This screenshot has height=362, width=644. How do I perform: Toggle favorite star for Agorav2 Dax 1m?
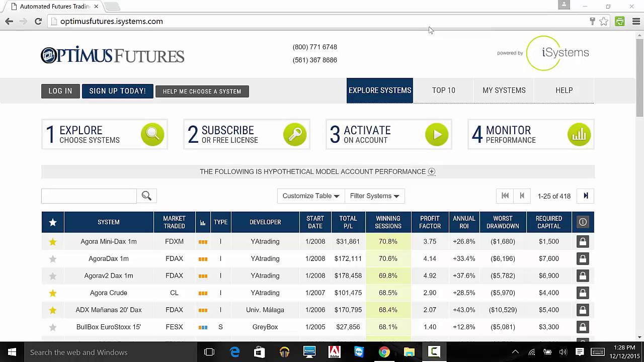click(x=53, y=276)
